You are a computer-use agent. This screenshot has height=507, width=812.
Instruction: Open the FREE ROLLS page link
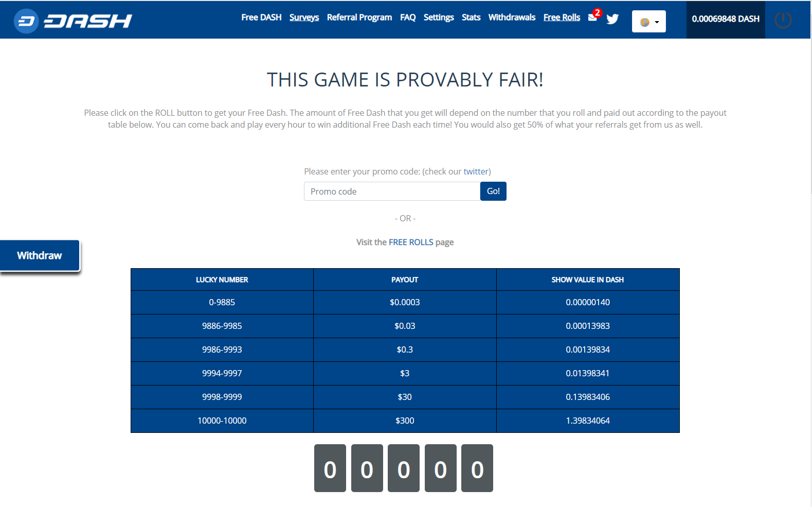pyautogui.click(x=411, y=242)
